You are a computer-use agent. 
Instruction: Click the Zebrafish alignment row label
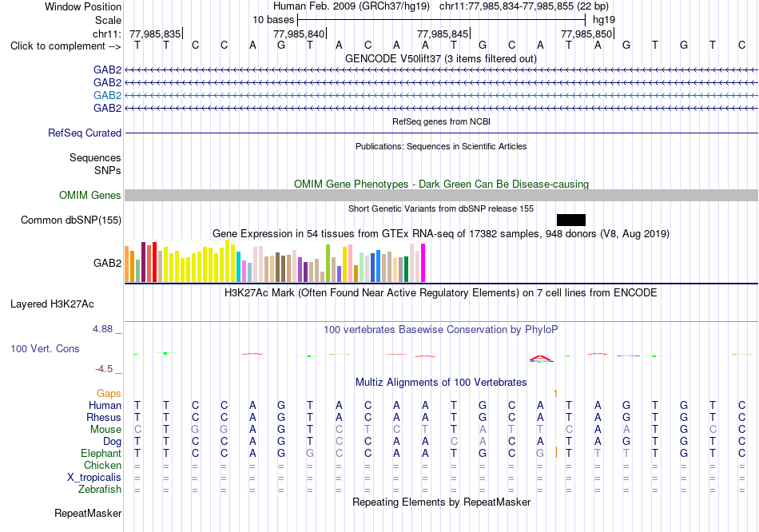[x=100, y=490]
